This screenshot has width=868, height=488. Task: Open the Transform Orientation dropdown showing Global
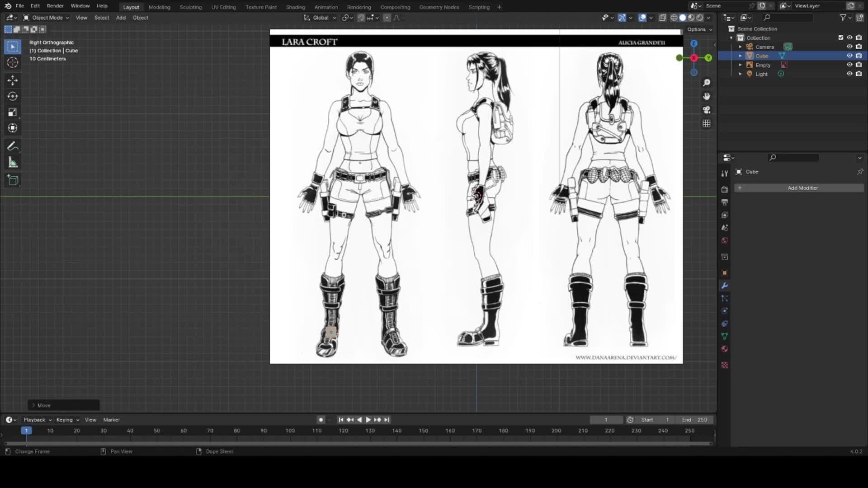(x=322, y=18)
